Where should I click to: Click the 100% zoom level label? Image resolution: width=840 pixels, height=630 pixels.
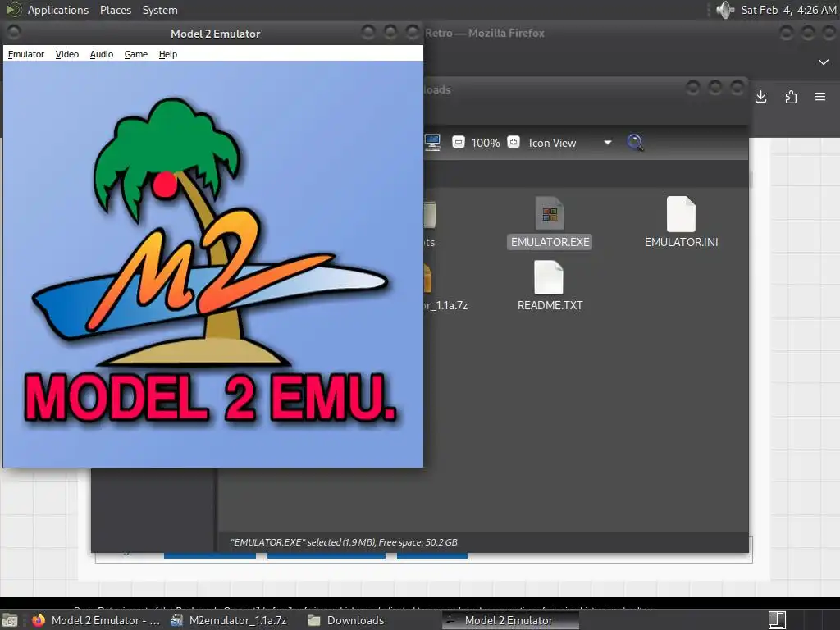486,143
